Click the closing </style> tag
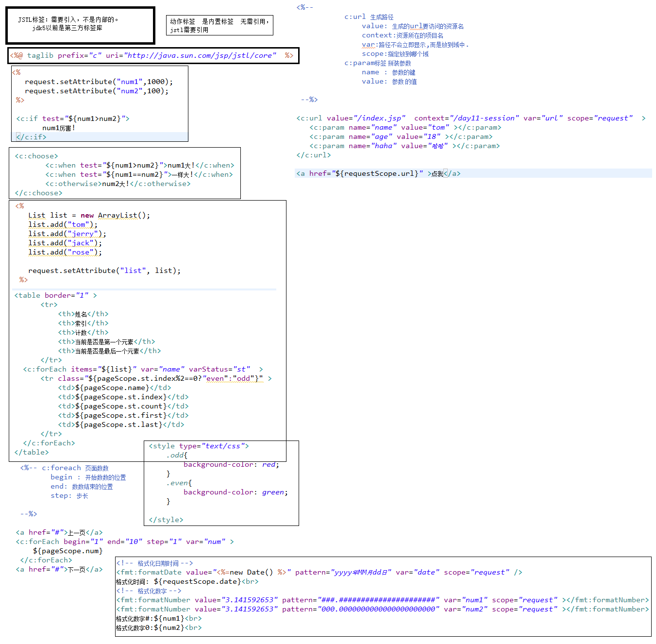The height and width of the screenshot is (644, 656). tap(166, 520)
